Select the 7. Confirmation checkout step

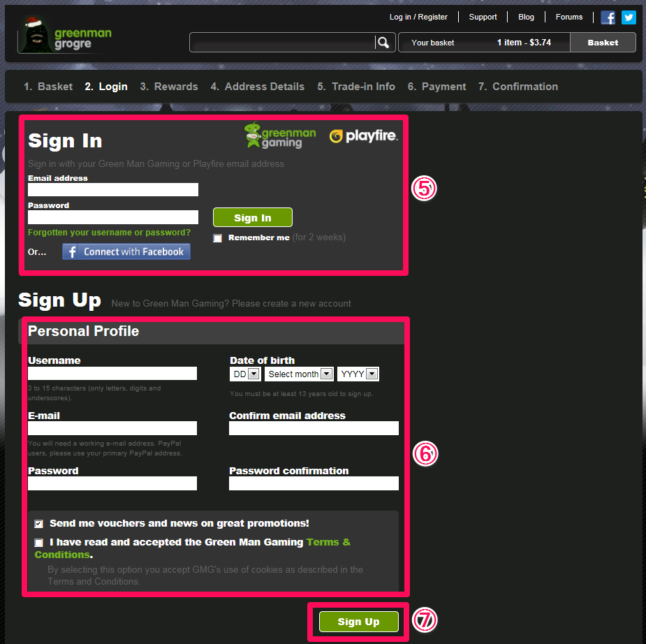[518, 87]
